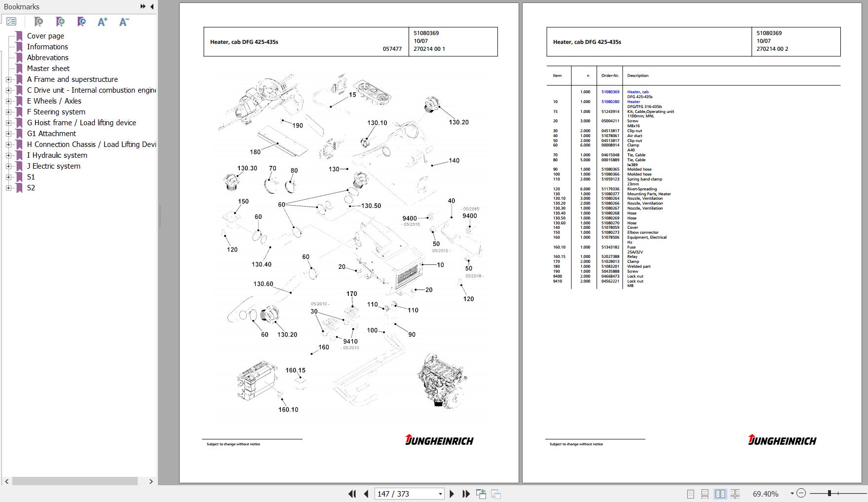Image resolution: width=868 pixels, height=502 pixels.
Task: Select the J Electric system bookmark
Action: (54, 166)
